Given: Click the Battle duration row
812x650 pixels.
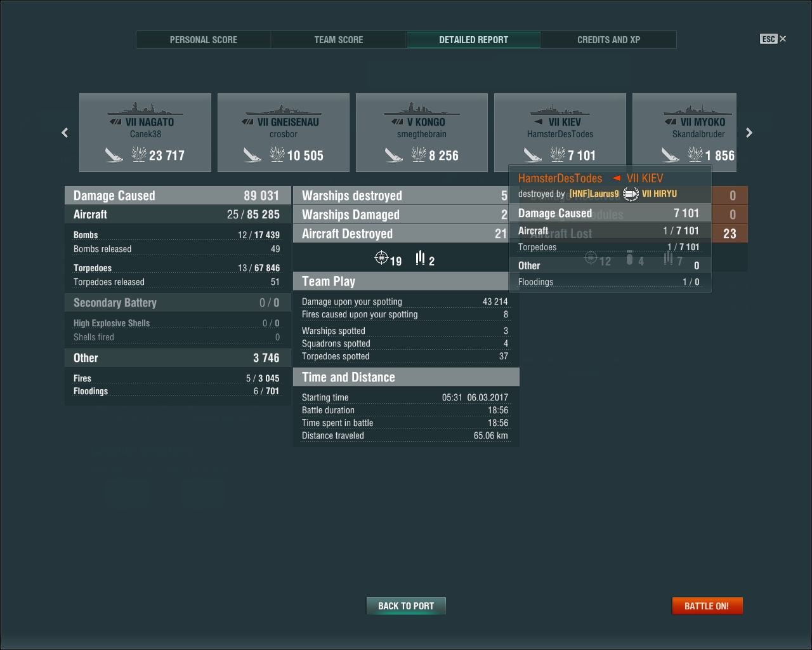Looking at the screenshot, I should click(405, 410).
